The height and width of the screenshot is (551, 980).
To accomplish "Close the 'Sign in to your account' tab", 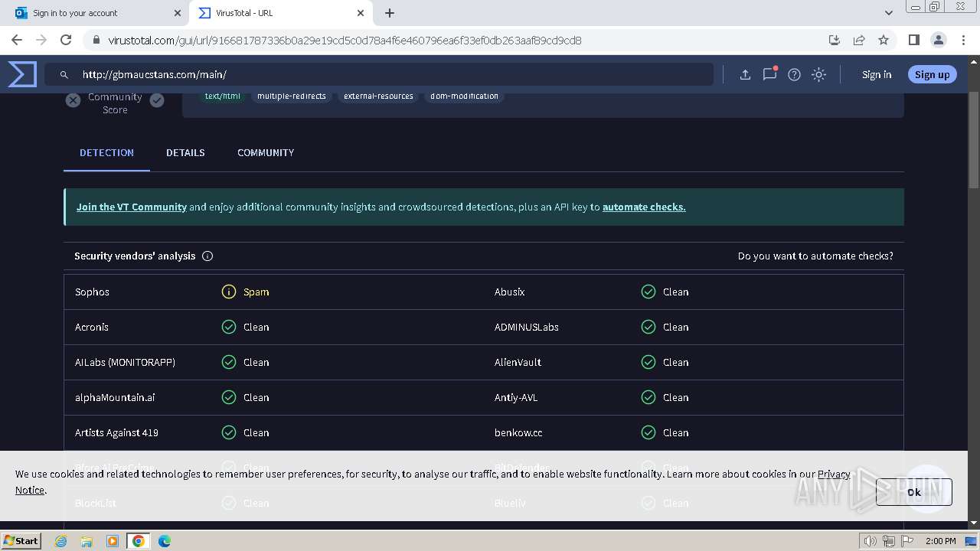I will click(178, 13).
